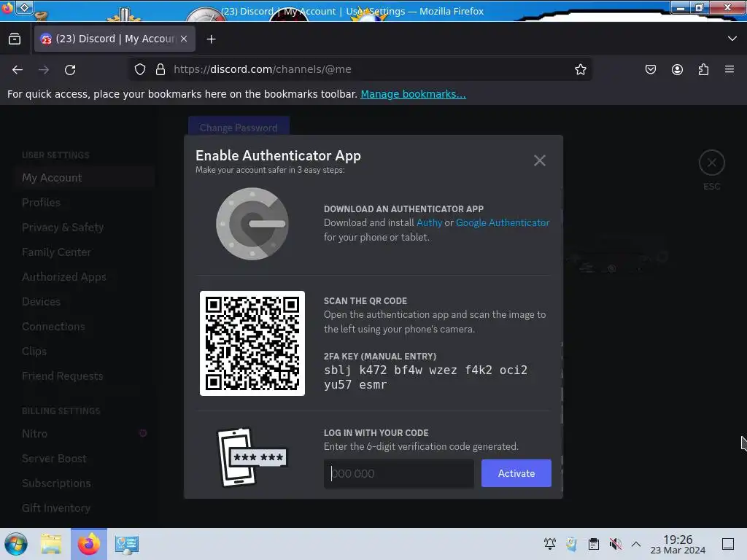The image size is (747, 560).
Task: Open the taskbar clock and date
Action: [678, 544]
